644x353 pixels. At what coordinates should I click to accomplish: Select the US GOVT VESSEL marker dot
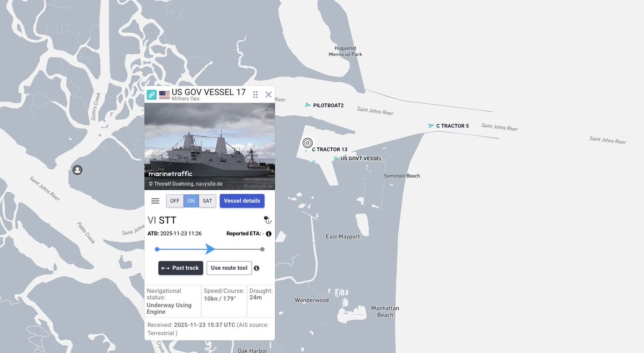[x=335, y=159]
